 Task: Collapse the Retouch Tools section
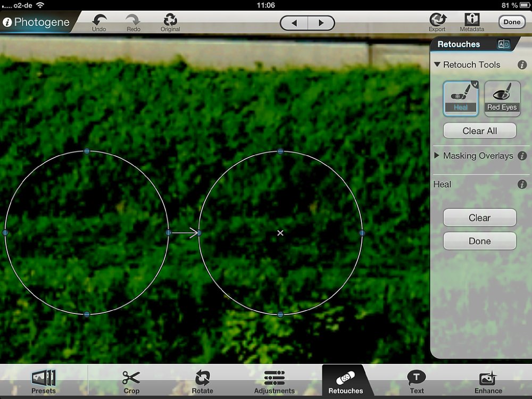(437, 65)
